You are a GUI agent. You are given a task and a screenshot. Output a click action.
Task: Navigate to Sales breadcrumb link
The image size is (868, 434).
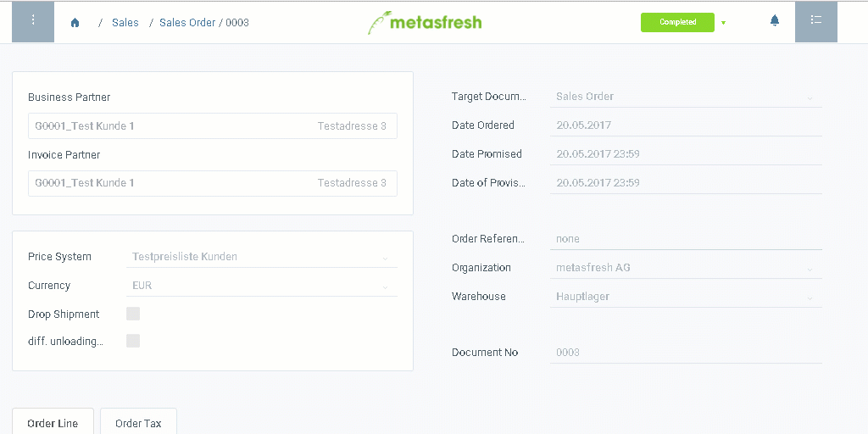click(125, 23)
